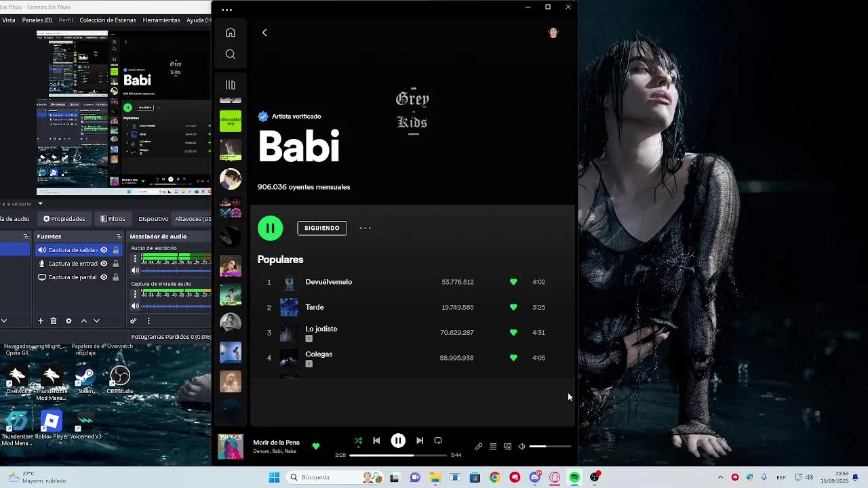Open Babi artist more options dots
868x488 pixels.
click(365, 228)
